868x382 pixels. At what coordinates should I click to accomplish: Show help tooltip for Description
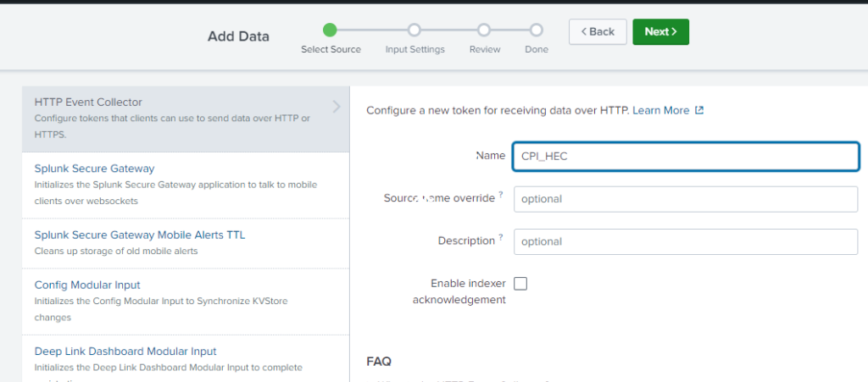(501, 238)
